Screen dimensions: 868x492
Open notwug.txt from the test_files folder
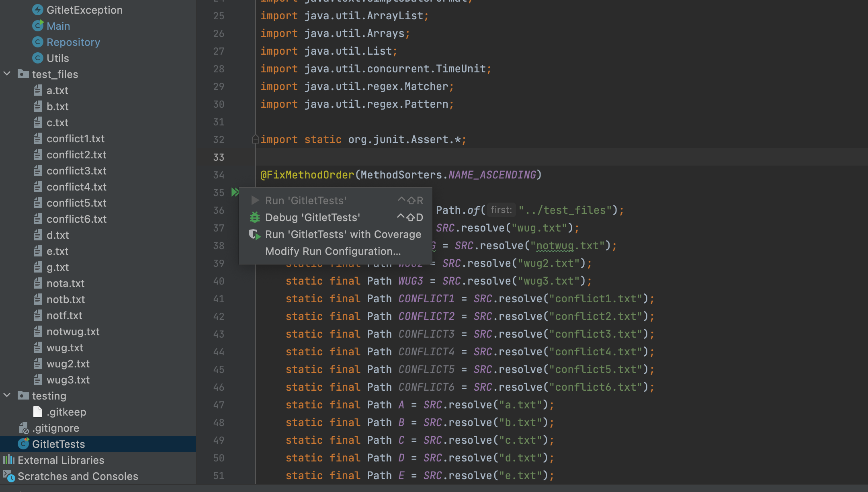tap(73, 331)
